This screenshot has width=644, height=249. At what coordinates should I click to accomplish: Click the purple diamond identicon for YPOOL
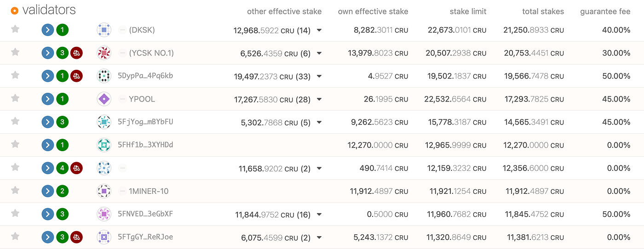(x=104, y=99)
